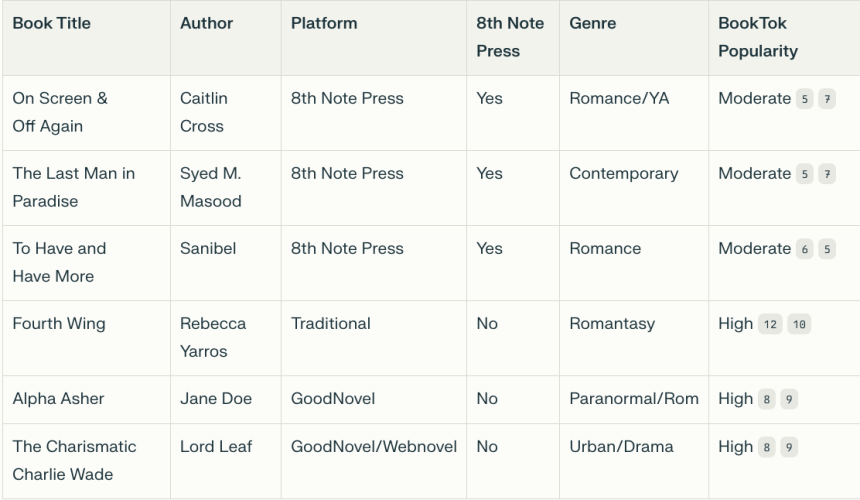The width and height of the screenshot is (860, 500).
Task: Select the GoodNovel/Webnovel platform cell
Action: click(x=374, y=461)
